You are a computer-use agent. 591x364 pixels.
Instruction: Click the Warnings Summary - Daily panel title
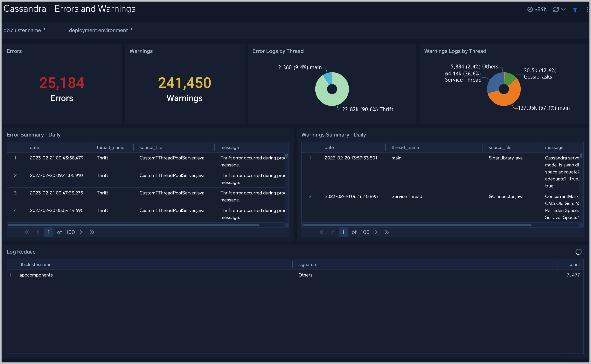(x=334, y=135)
